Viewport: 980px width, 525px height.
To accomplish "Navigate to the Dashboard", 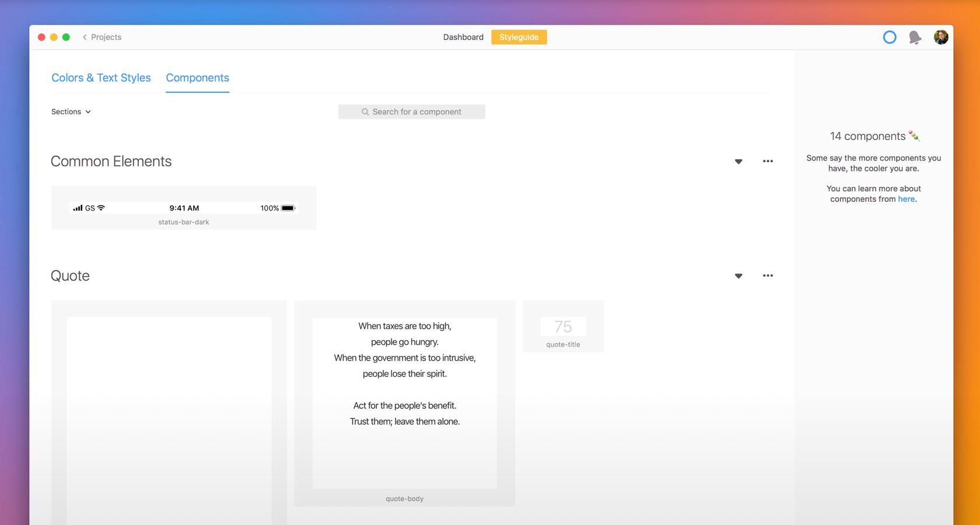I will pos(463,37).
